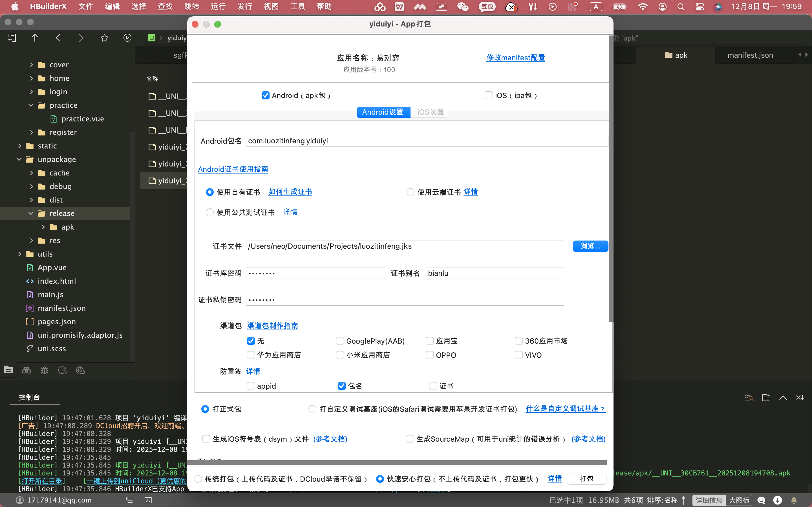Open the search binoculars icon in sidebar bottom

[x=27, y=370]
